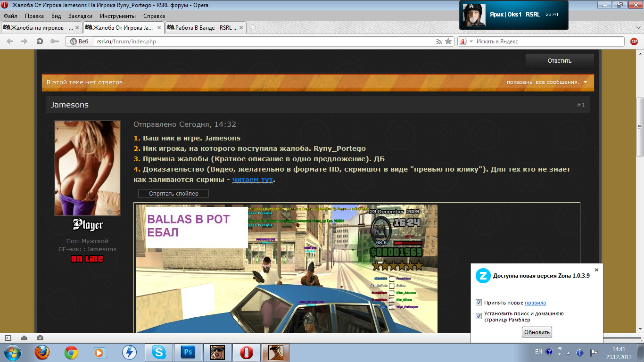Screen dimensions: 644x362
Task: Bookmark page with the star icon
Action: pyautogui.click(x=448, y=41)
